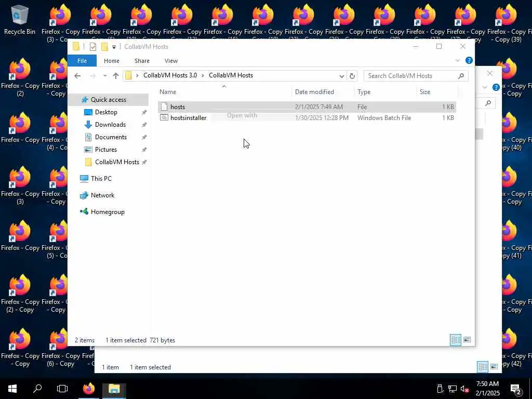The width and height of the screenshot is (532, 399).
Task: Open recent locations dropdown arrow
Action: (x=105, y=76)
